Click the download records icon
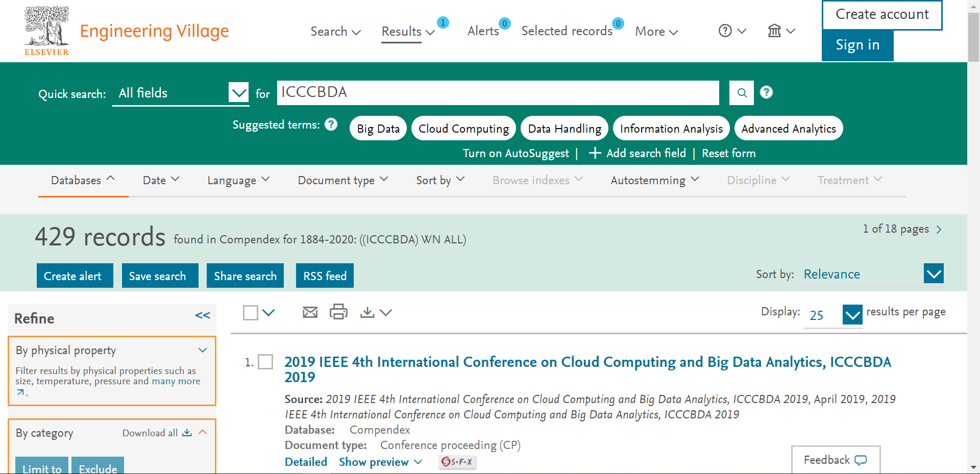The width and height of the screenshot is (980, 474). 367,312
